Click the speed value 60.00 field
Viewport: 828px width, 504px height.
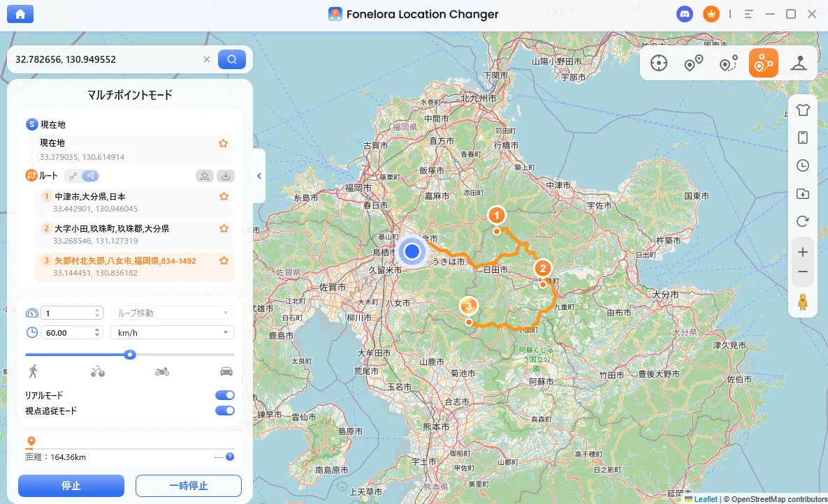(68, 332)
